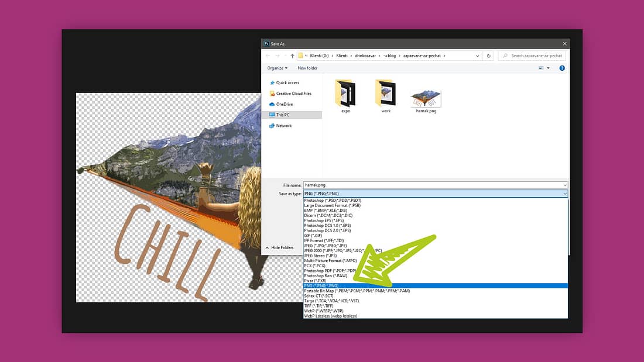The image size is (644, 362).
Task: Open the Organize dropdown menu
Action: pyautogui.click(x=278, y=68)
